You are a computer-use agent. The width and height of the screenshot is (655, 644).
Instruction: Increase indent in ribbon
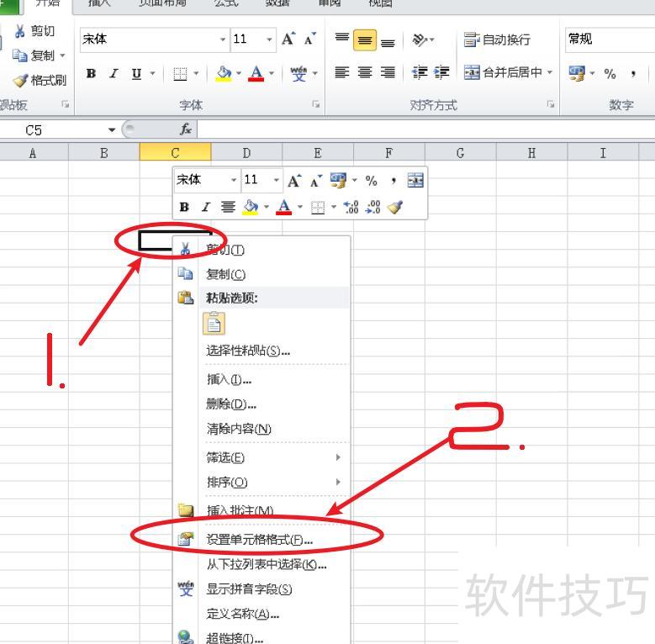[x=441, y=72]
